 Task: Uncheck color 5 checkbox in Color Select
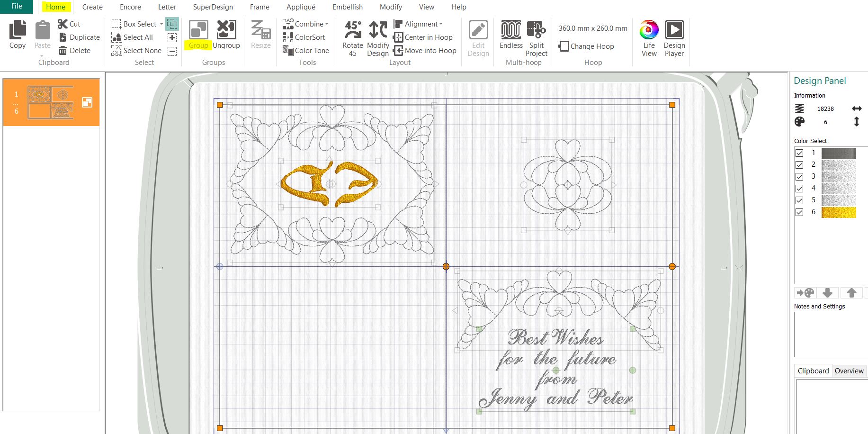799,200
